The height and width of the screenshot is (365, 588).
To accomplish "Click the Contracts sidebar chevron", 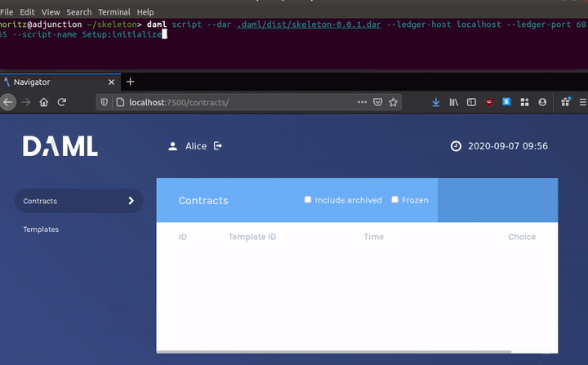I will click(131, 201).
